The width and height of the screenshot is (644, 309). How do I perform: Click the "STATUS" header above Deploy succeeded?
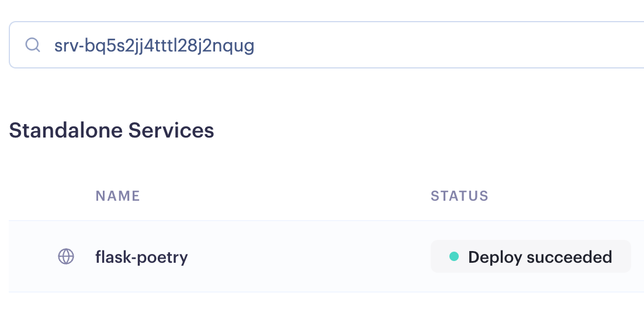point(459,195)
